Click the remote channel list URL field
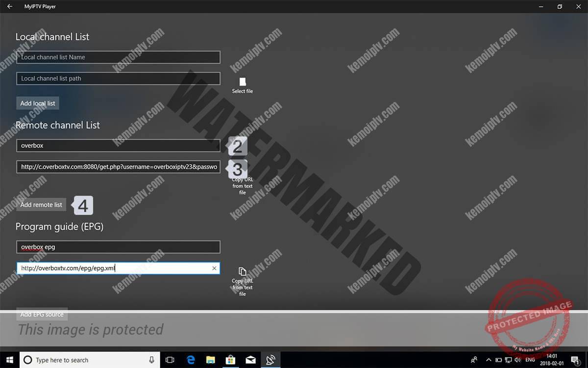 tap(118, 167)
